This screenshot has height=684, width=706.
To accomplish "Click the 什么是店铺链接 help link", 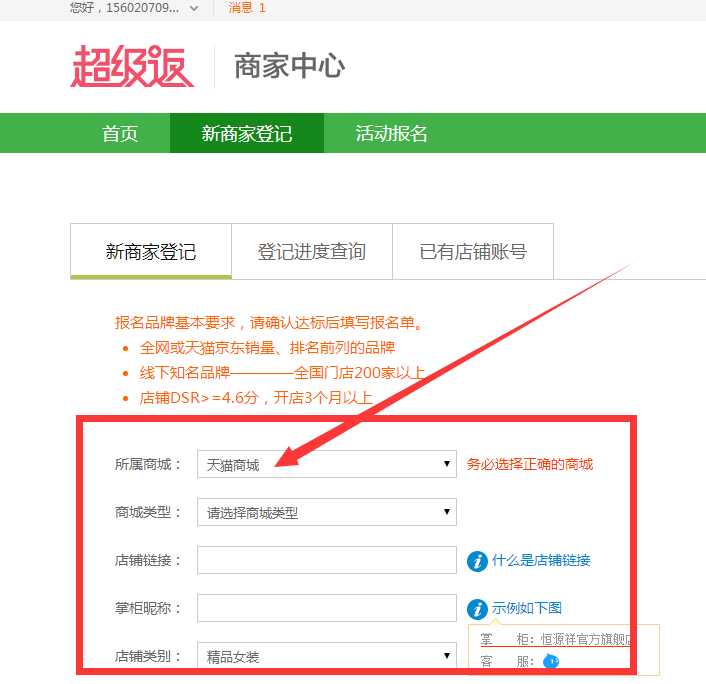I will click(541, 560).
